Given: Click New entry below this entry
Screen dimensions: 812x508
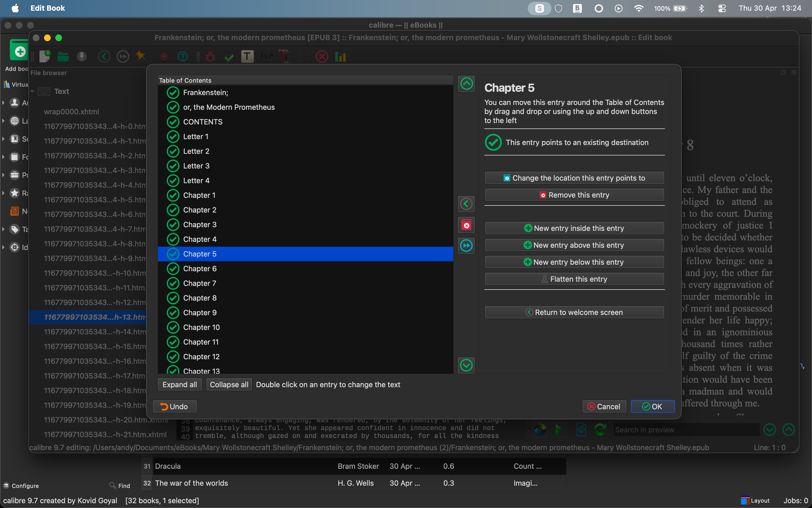Looking at the screenshot, I should [574, 262].
